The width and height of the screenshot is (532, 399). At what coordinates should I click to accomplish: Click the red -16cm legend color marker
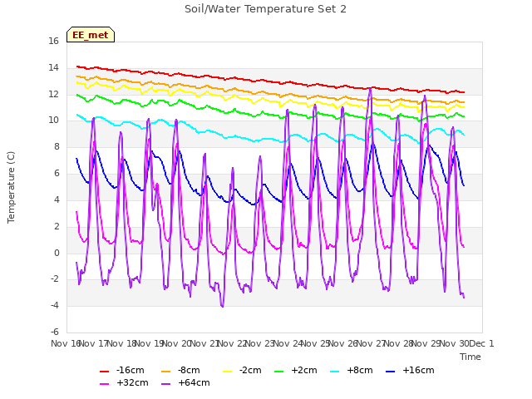click(x=104, y=372)
